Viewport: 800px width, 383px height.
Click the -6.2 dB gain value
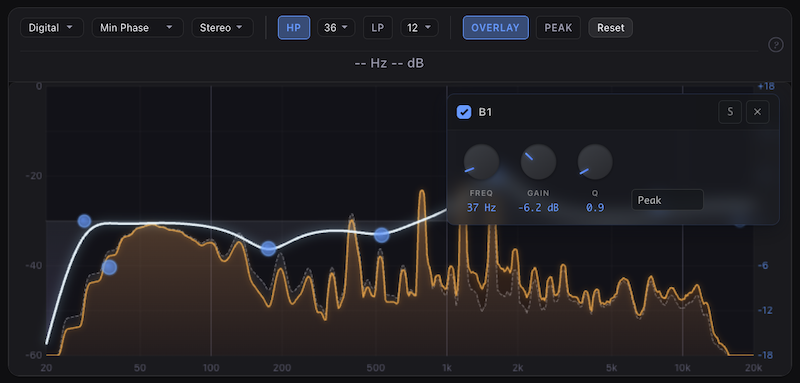(x=538, y=208)
